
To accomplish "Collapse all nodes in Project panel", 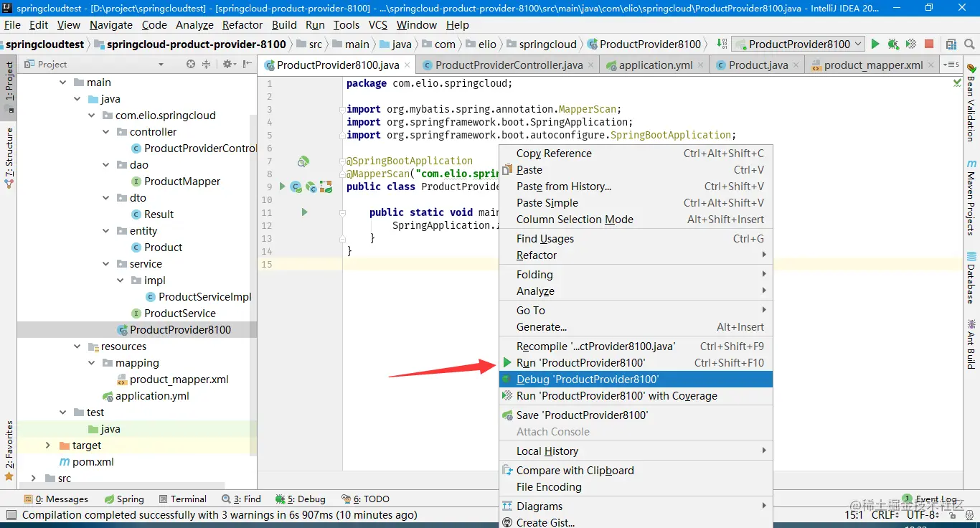I will pyautogui.click(x=206, y=64).
